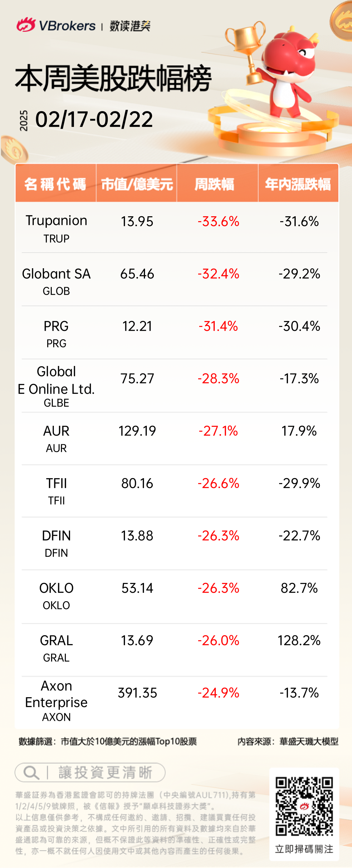Open the Trupanion TRUP stock row
Viewport: 352px width, 868px height.
tap(56, 228)
